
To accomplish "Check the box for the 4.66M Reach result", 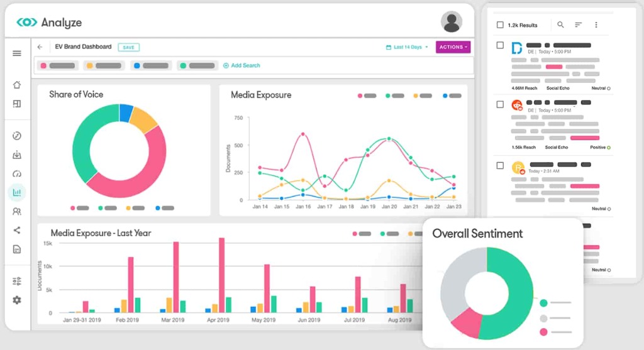I will point(500,45).
